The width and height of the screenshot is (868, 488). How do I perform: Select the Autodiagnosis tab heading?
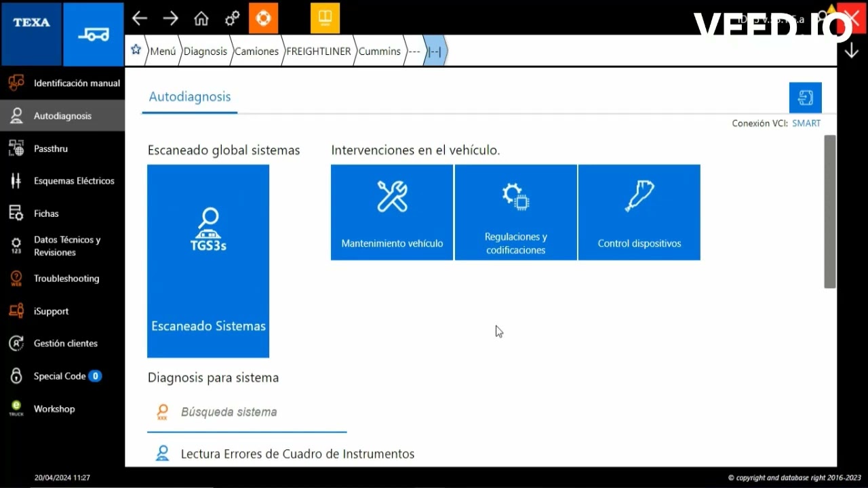[x=190, y=97]
